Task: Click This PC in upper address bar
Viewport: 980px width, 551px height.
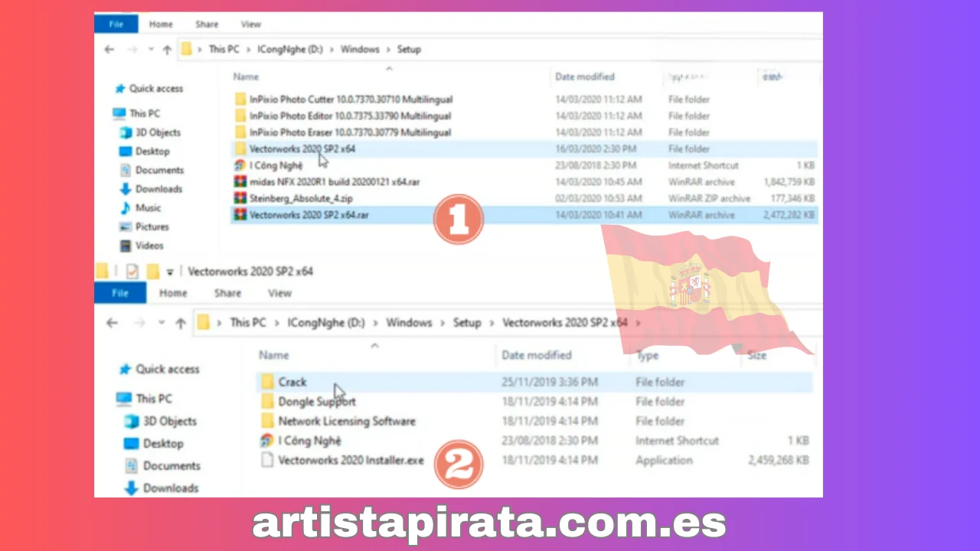Action: (x=224, y=49)
